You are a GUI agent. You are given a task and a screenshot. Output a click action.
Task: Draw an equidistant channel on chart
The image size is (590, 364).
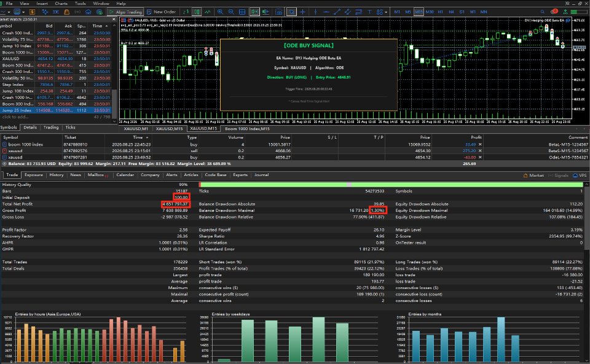[348, 12]
